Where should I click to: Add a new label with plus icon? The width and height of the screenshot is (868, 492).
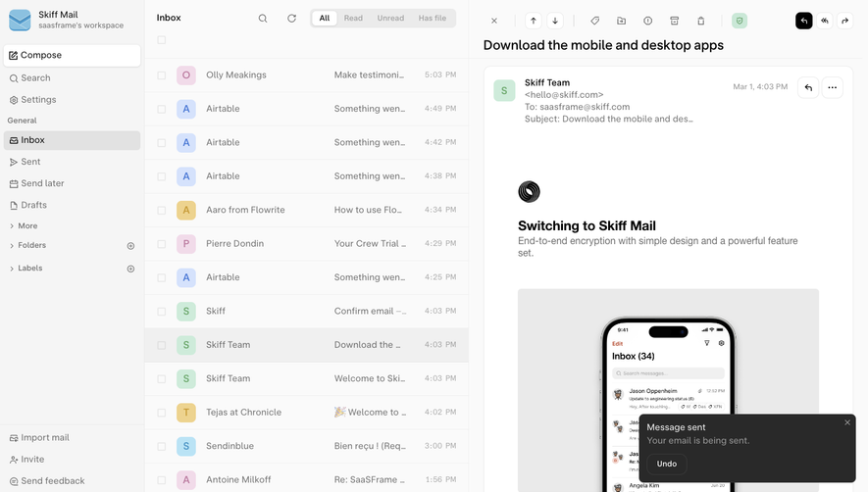point(130,269)
